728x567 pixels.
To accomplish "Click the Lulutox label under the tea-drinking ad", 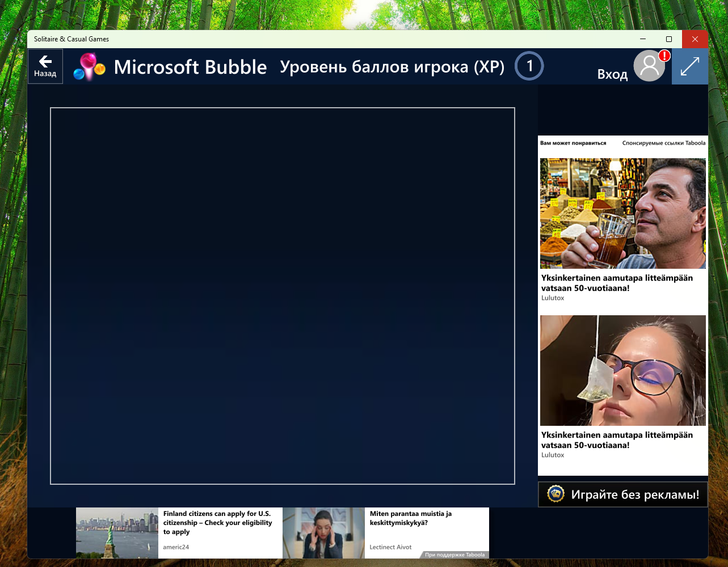I will [553, 298].
